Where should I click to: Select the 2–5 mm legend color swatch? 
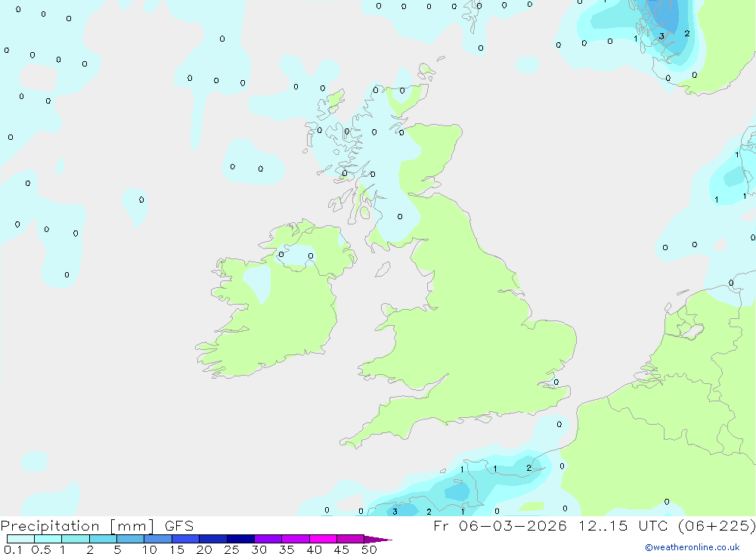point(103,539)
